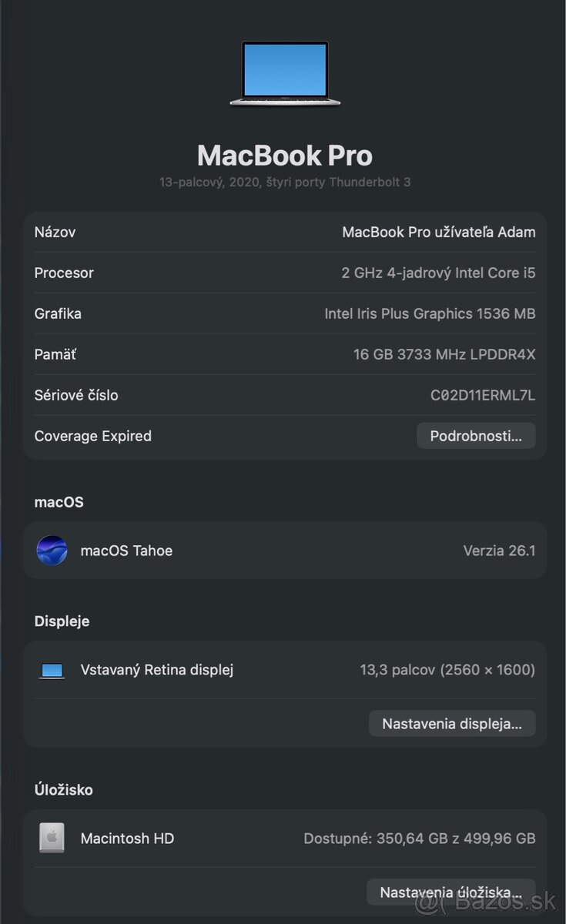Click the 13-palcový 2020 model subtitle
Image resolution: width=566 pixels, height=924 pixels.
coord(284,182)
